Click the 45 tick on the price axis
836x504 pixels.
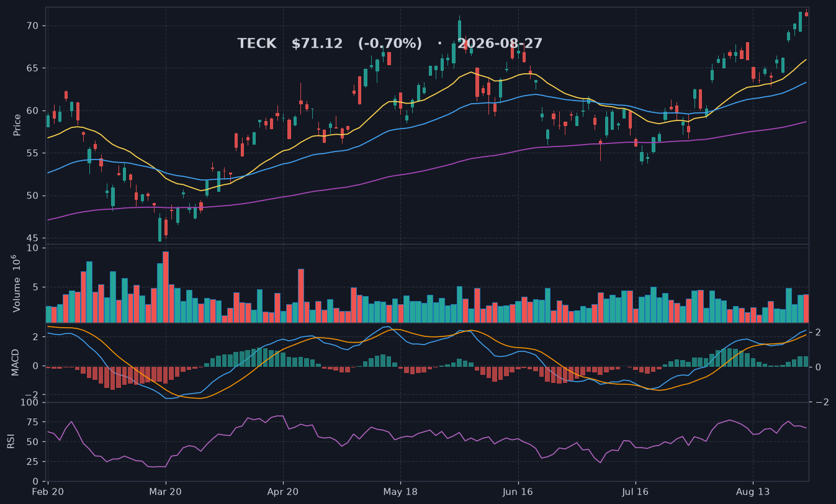[x=32, y=238]
